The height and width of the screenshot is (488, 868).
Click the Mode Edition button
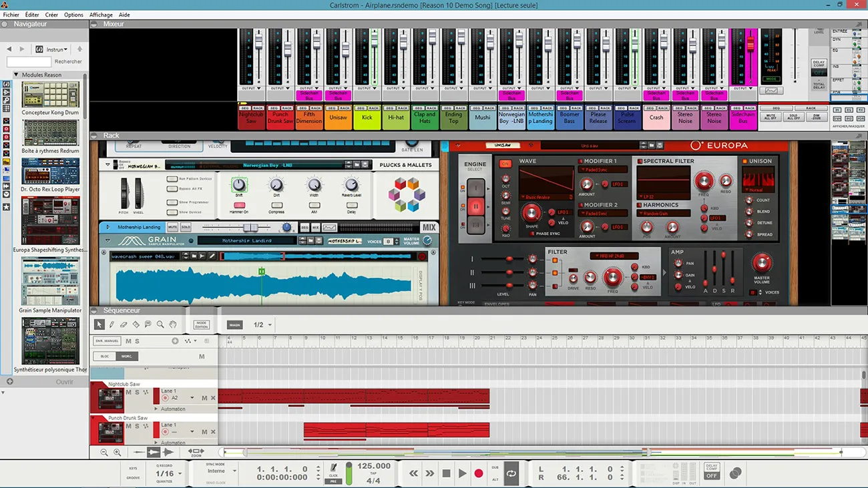pos(201,324)
